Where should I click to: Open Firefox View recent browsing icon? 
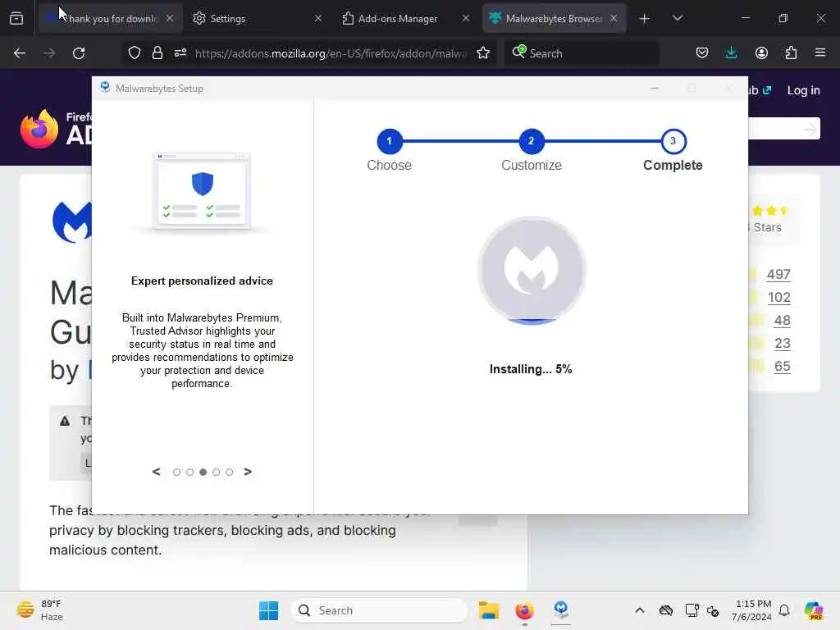(x=16, y=18)
